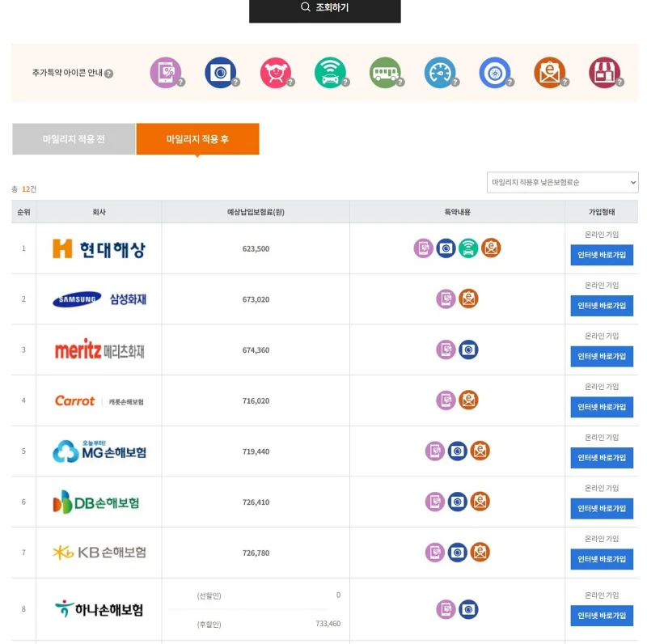Select the orange e-mail envelope icon in the guide banner

click(550, 72)
